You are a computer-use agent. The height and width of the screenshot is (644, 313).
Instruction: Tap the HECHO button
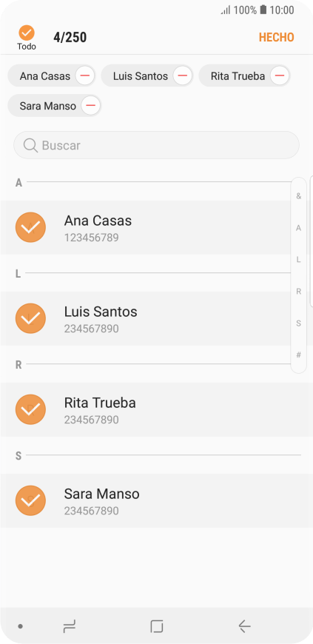(x=277, y=37)
